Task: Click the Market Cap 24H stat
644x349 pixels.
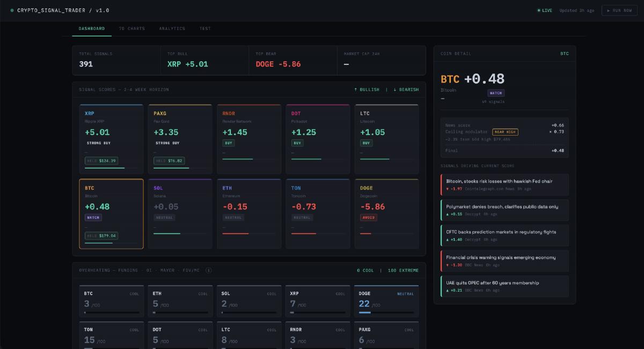Action: click(x=381, y=60)
